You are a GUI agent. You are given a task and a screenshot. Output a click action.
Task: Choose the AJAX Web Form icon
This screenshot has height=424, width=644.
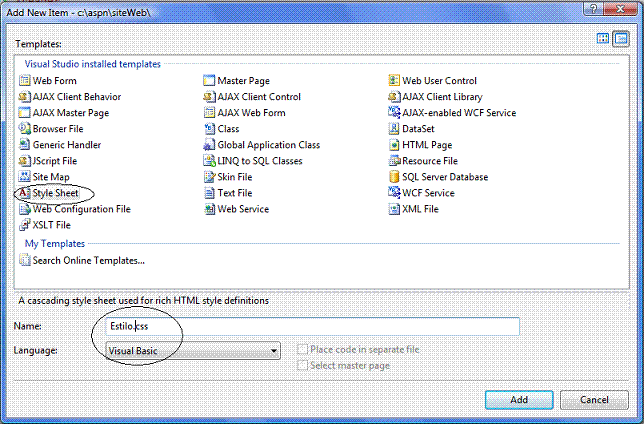point(209,113)
